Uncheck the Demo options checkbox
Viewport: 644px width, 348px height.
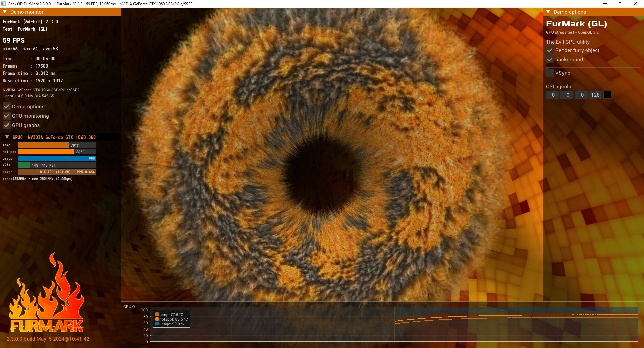pos(6,107)
